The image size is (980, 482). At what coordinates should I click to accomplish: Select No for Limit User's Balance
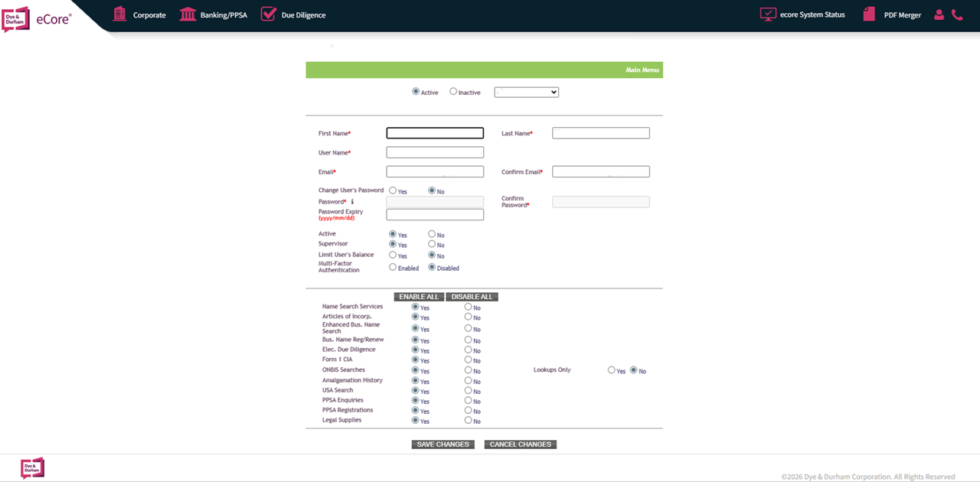[x=432, y=255]
